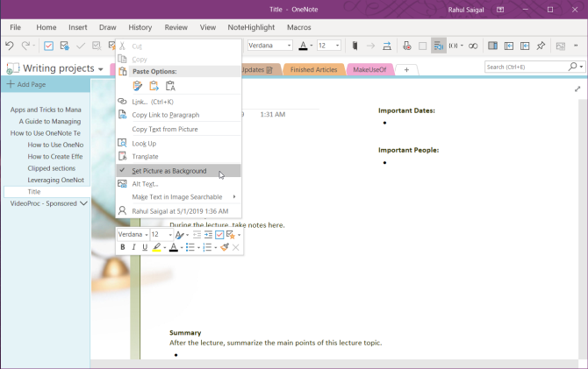Open page 'Clipped sections'

(x=52, y=168)
